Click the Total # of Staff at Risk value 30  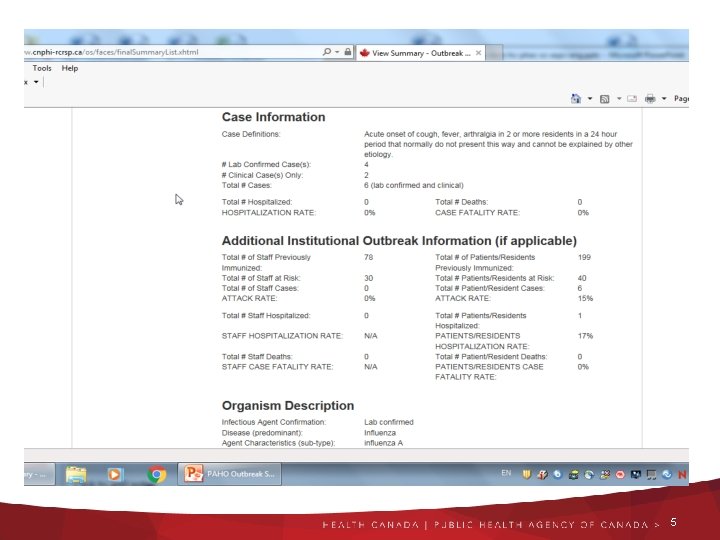pos(368,278)
